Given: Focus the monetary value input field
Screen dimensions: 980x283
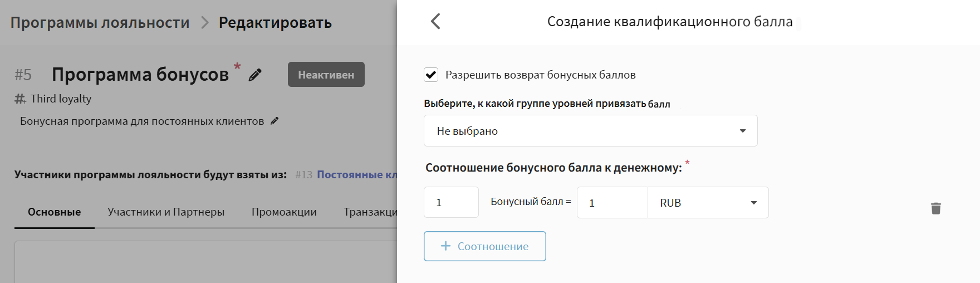Looking at the screenshot, I should (x=612, y=203).
